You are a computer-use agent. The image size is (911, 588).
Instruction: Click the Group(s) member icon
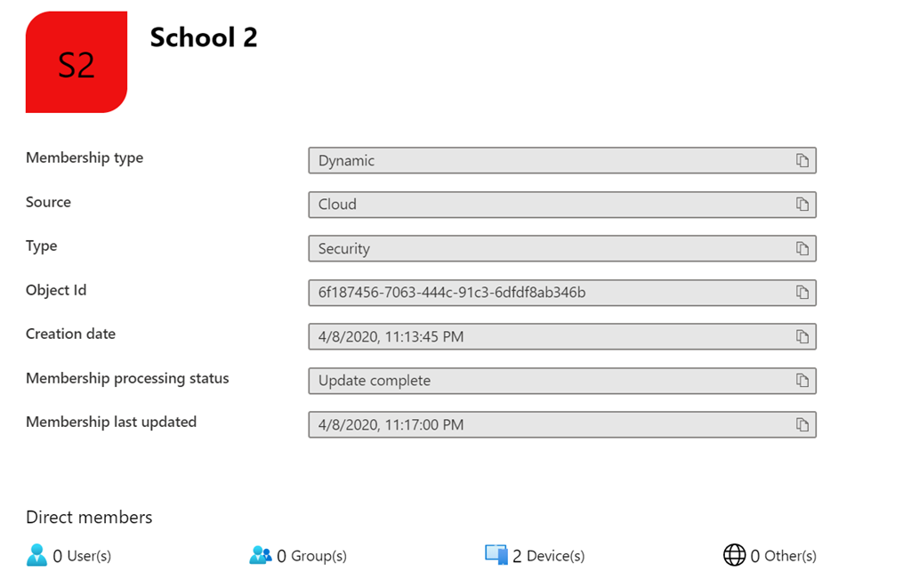(260, 555)
